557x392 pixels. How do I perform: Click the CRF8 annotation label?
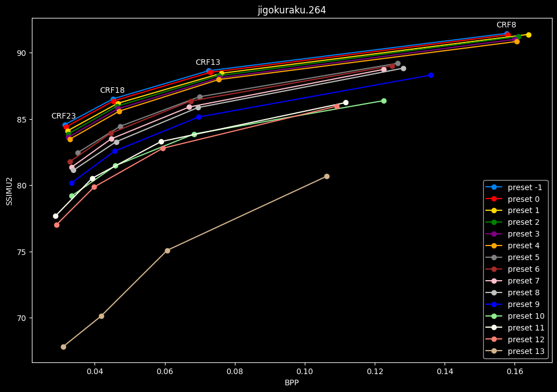(x=506, y=25)
